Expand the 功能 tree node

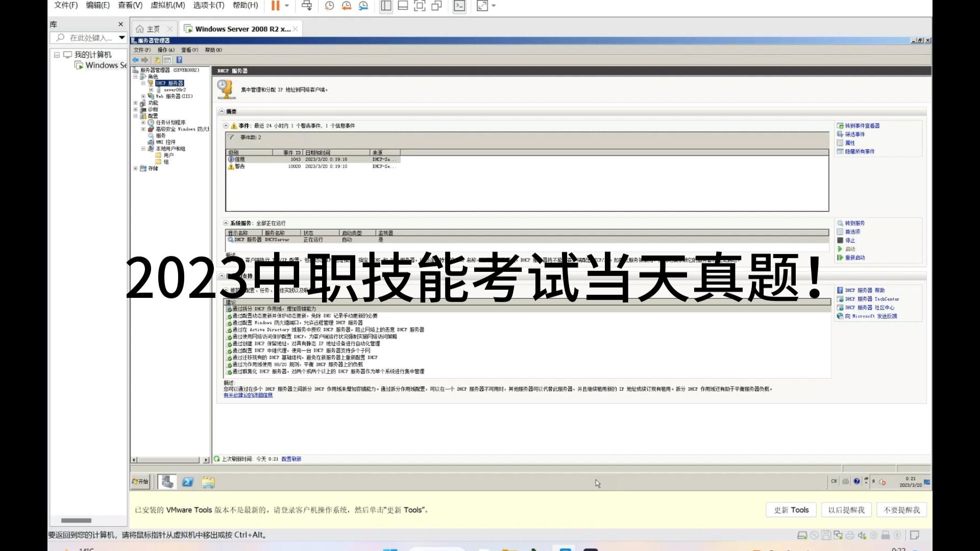(136, 103)
